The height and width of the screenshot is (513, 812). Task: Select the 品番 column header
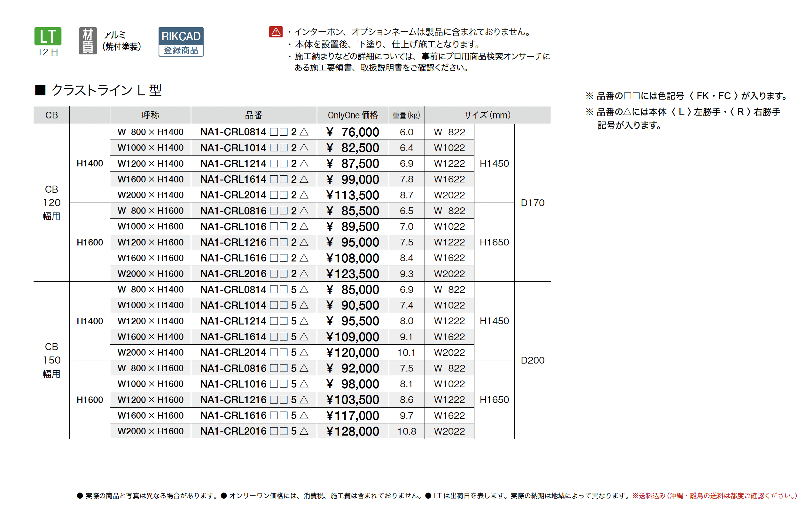tap(254, 115)
